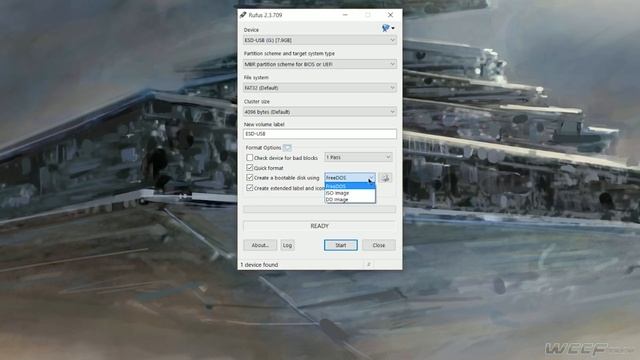
Task: Toggle Create extended label and icon checkbox
Action: click(249, 188)
